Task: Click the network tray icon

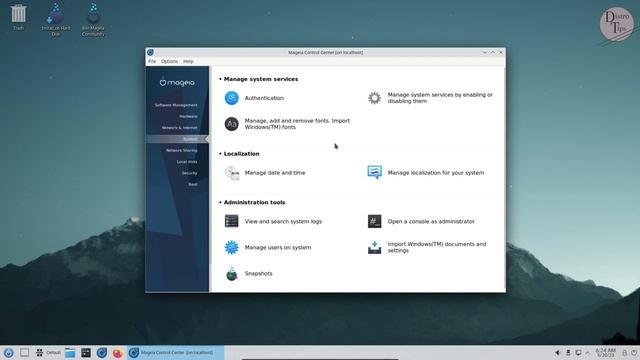Action: click(x=568, y=353)
